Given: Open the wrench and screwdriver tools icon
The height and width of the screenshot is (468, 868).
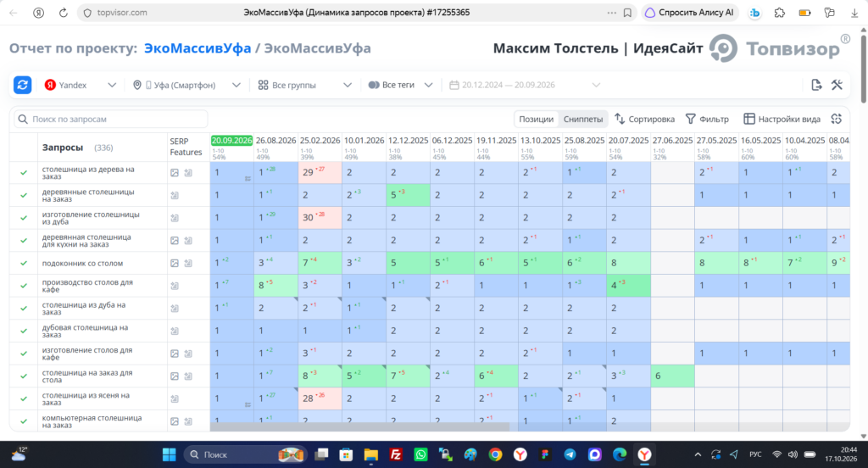Looking at the screenshot, I should [x=837, y=85].
